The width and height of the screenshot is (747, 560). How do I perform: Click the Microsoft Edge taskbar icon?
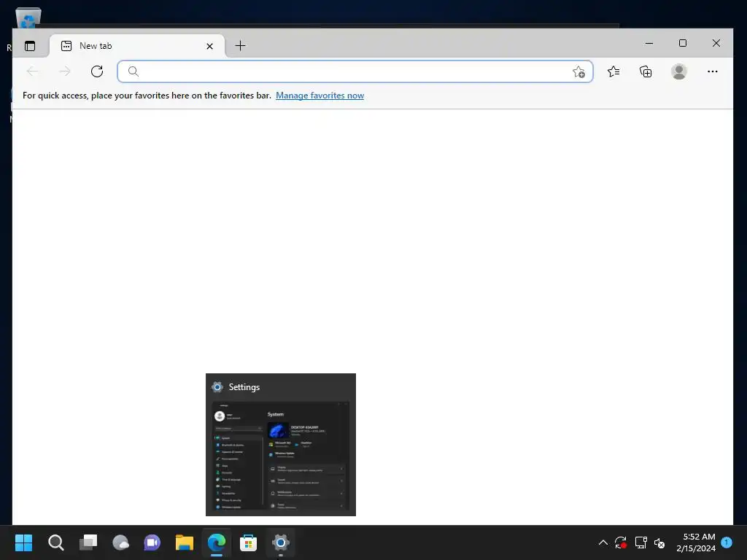[x=217, y=542]
